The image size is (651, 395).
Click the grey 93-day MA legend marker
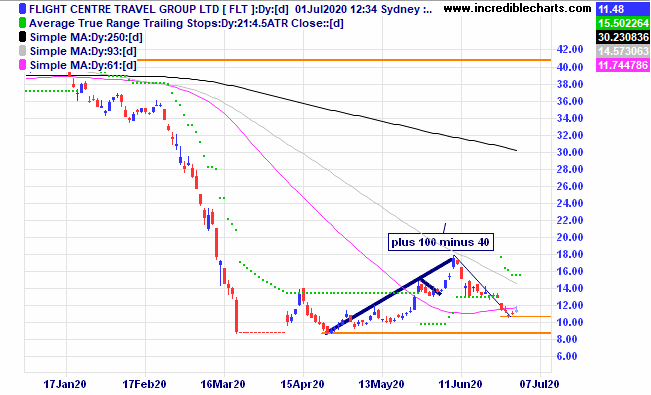22,51
